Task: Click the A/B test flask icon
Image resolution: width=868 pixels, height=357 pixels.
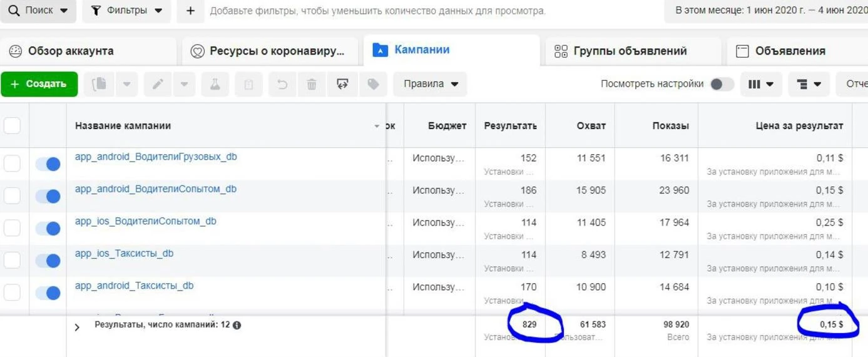Action: click(x=215, y=84)
